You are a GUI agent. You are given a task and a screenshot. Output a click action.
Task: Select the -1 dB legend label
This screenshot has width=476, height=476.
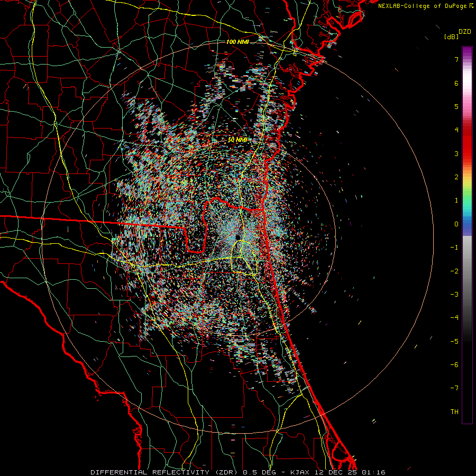point(454,248)
